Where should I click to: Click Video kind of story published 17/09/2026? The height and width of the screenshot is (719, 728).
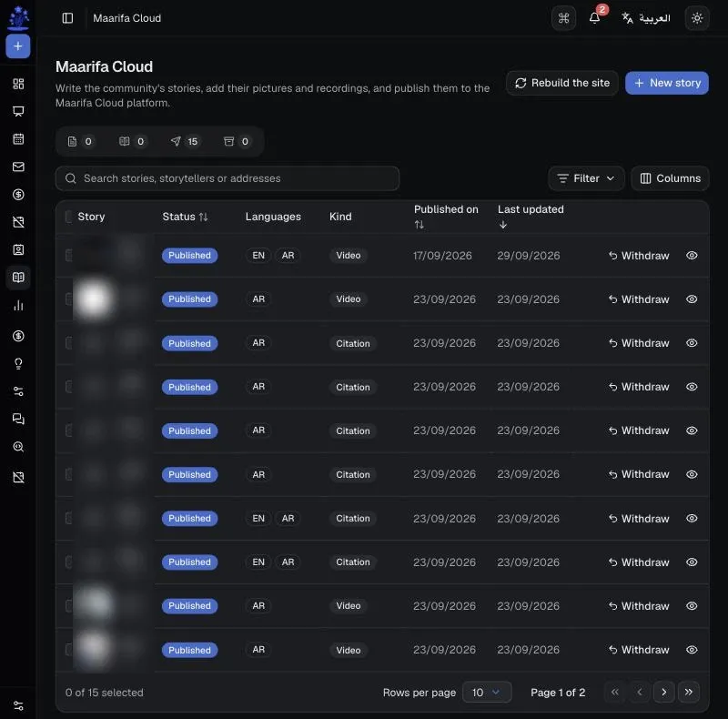point(349,256)
